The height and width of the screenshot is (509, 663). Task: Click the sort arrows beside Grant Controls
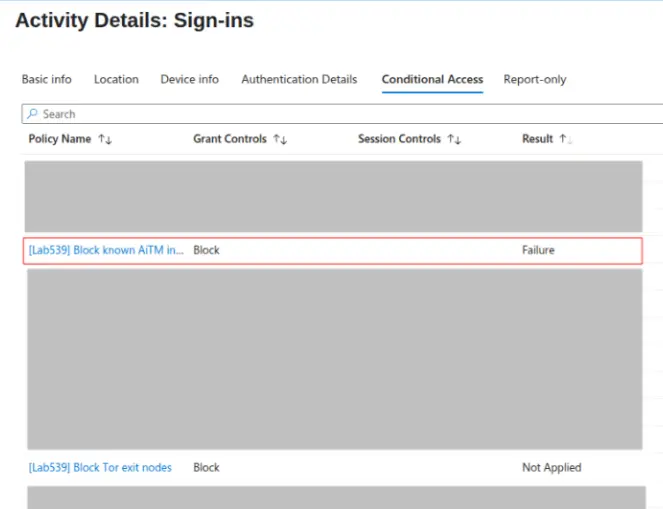[280, 140]
